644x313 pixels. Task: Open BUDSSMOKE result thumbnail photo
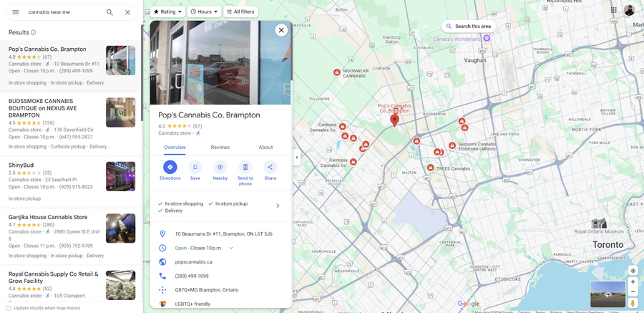click(120, 112)
